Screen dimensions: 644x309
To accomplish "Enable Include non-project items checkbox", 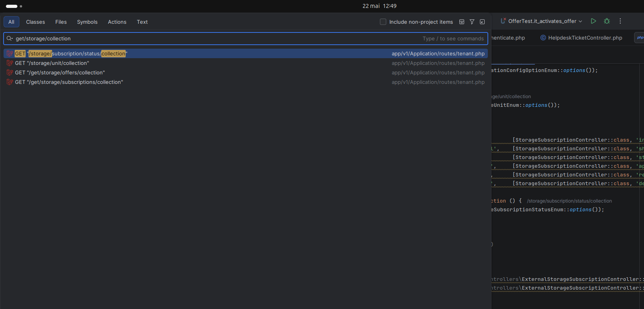I will click(383, 22).
